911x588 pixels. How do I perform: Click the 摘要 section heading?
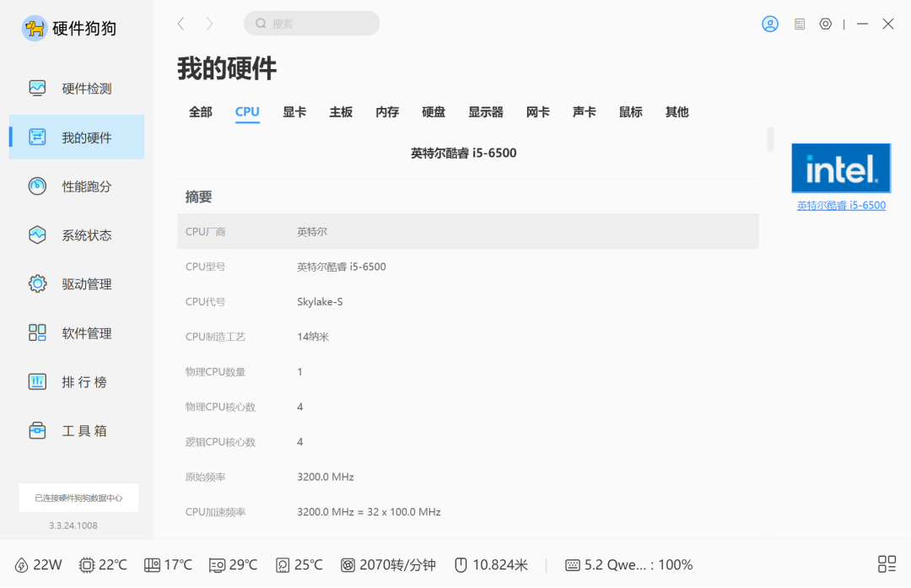pos(199,197)
